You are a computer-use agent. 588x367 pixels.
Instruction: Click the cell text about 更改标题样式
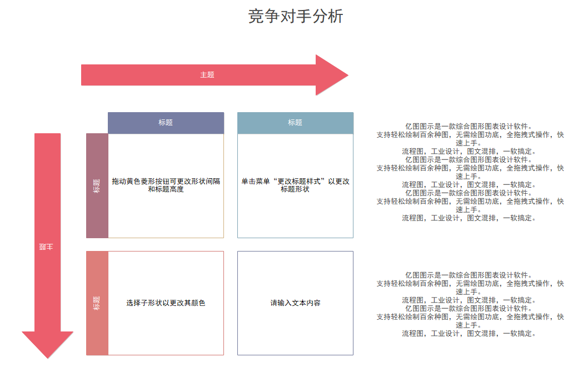point(295,185)
